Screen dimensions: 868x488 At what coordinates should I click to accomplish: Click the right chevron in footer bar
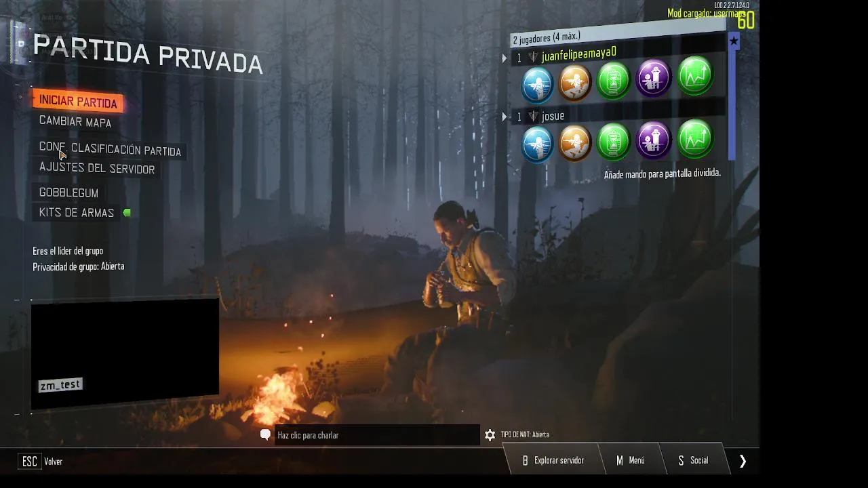point(743,461)
